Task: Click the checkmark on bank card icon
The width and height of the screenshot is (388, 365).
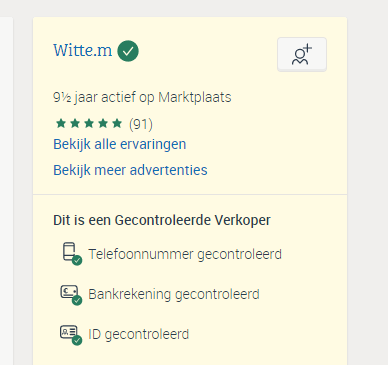Action: tap(77, 300)
